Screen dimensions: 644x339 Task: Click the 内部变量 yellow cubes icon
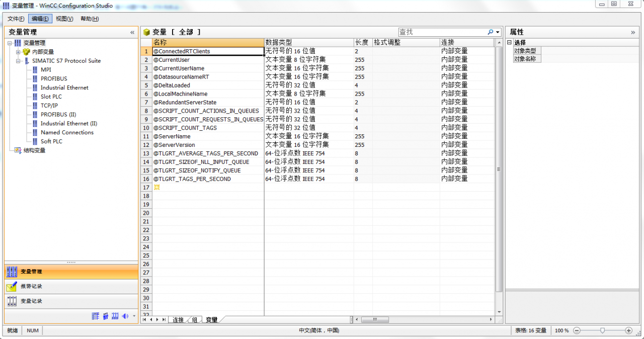click(26, 52)
